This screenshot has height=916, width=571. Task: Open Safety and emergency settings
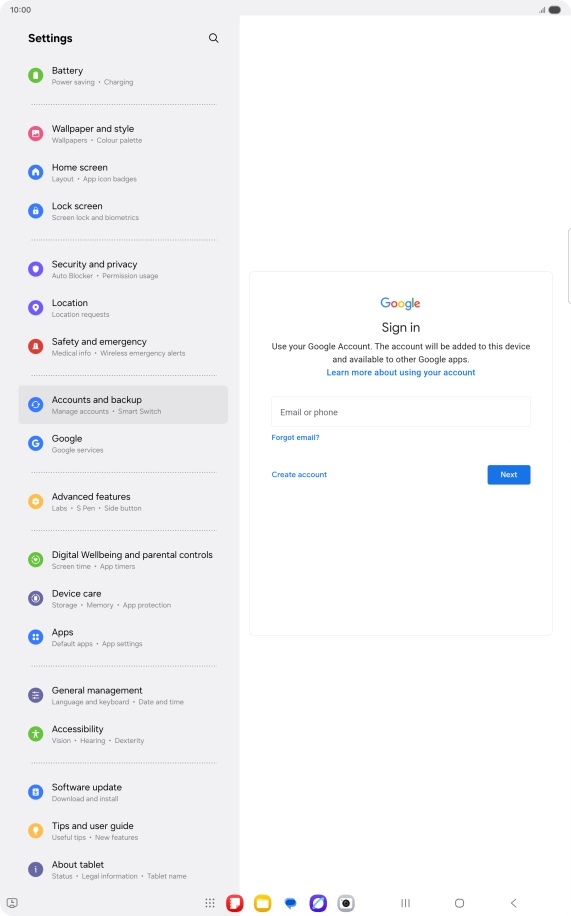[123, 346]
